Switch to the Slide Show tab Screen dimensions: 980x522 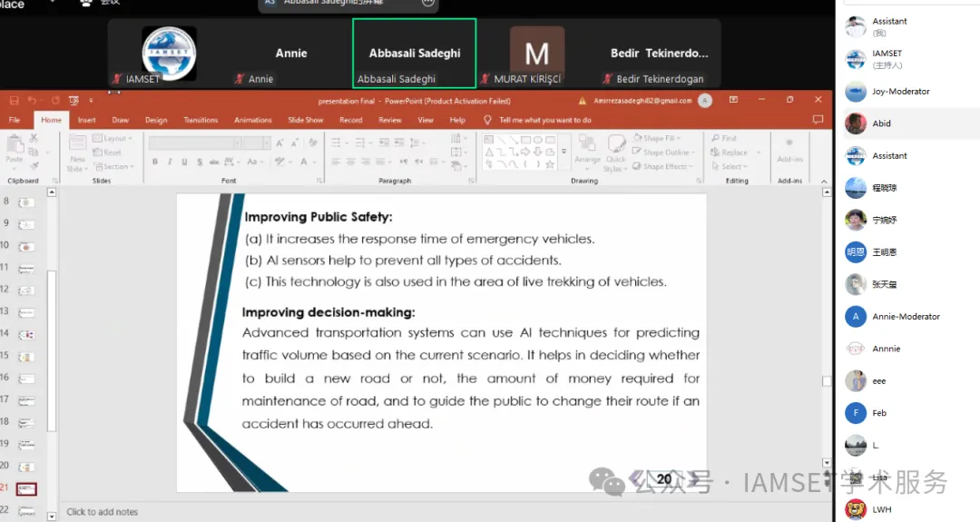[x=306, y=120]
